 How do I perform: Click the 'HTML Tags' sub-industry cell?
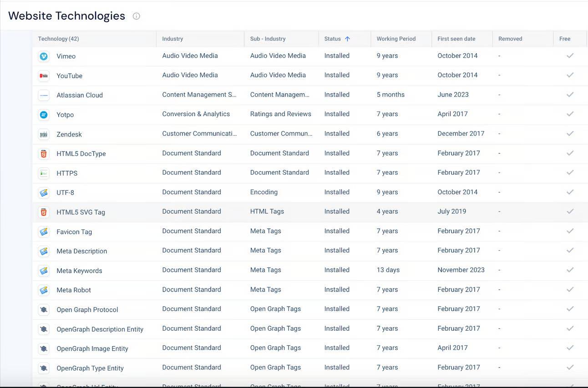pyautogui.click(x=267, y=211)
